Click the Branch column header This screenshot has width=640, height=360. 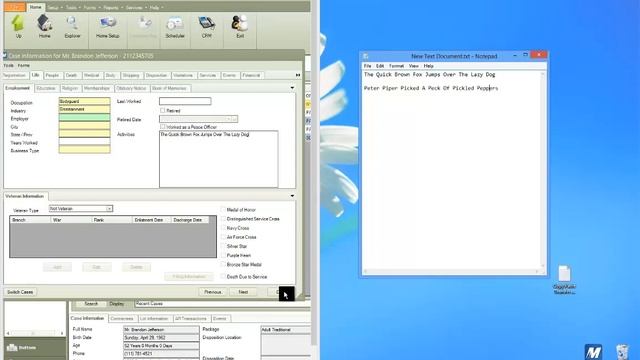click(30, 220)
